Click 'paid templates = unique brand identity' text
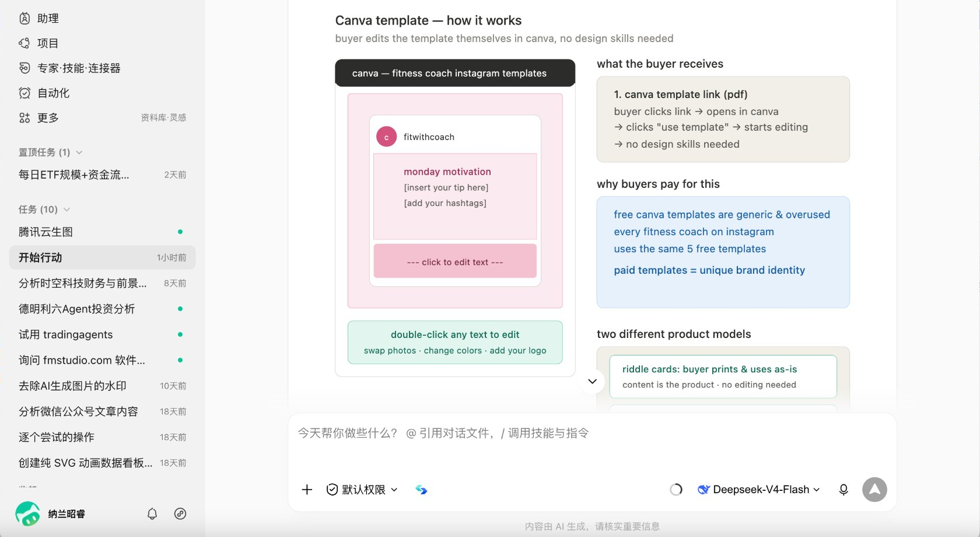Viewport: 980px width, 537px height. pyautogui.click(x=709, y=270)
